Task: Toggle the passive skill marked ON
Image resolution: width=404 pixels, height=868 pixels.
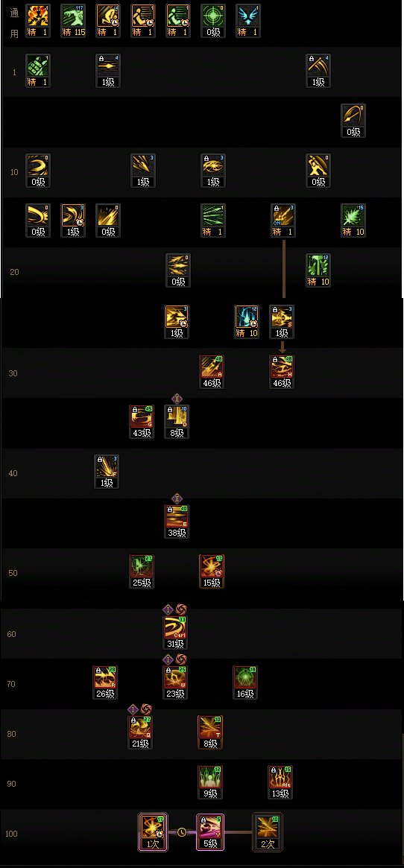Action: click(x=283, y=221)
